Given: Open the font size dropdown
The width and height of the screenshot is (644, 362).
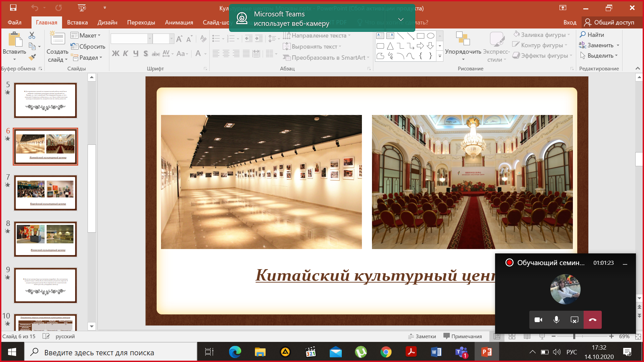Looking at the screenshot, I should point(171,39).
